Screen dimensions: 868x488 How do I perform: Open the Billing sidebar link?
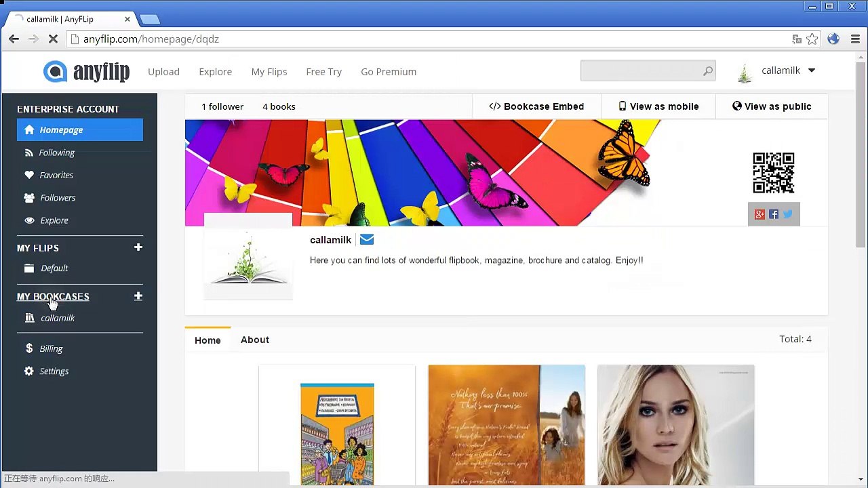51,348
